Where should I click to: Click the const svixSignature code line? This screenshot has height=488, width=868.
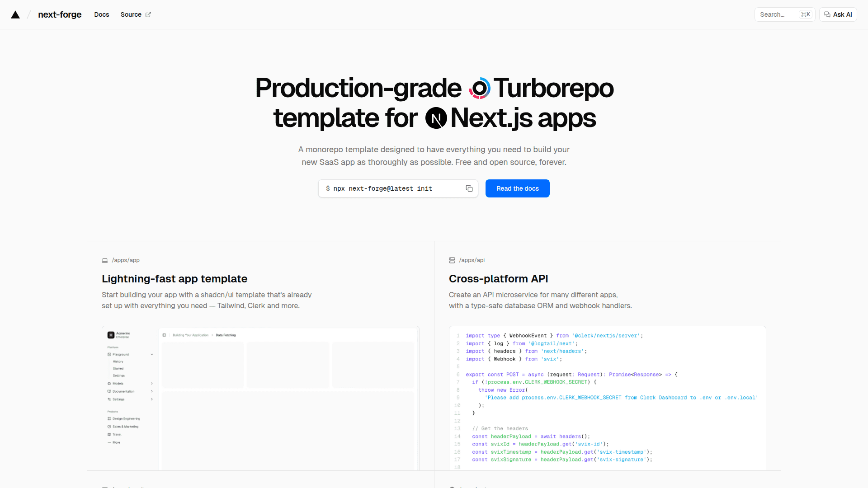click(562, 460)
